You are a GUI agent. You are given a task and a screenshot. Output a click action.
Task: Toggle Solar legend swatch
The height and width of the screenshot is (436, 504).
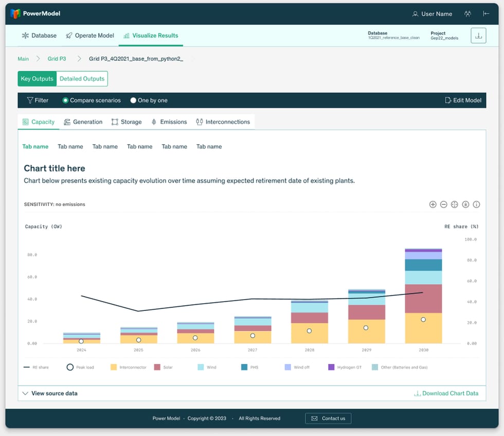pos(157,367)
